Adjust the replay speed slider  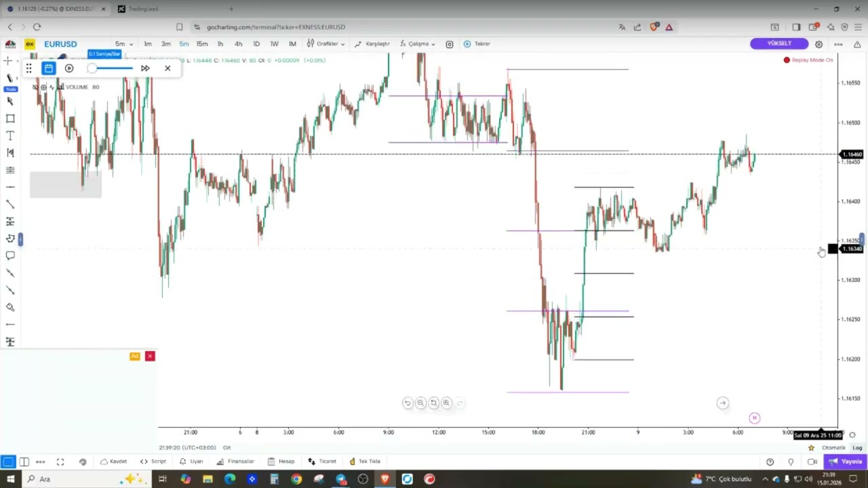110,68
